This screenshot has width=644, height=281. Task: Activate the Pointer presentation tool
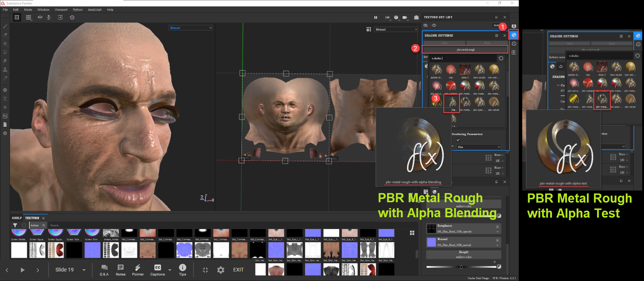[138, 270]
